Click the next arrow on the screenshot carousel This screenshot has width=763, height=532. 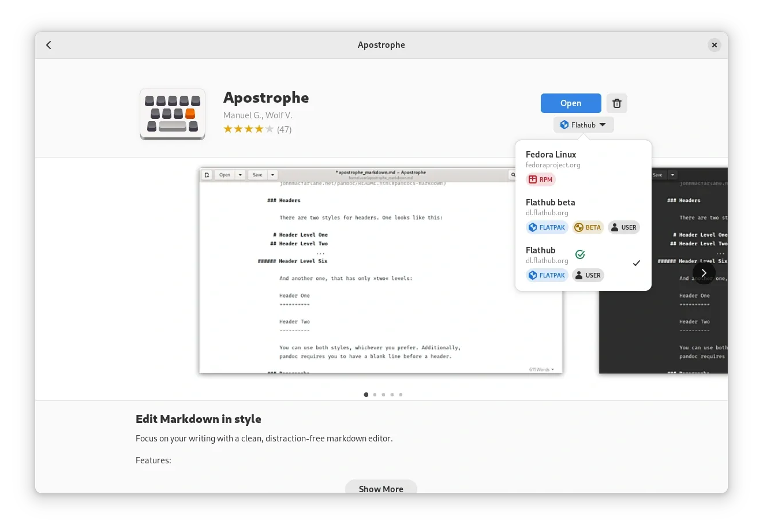(704, 272)
